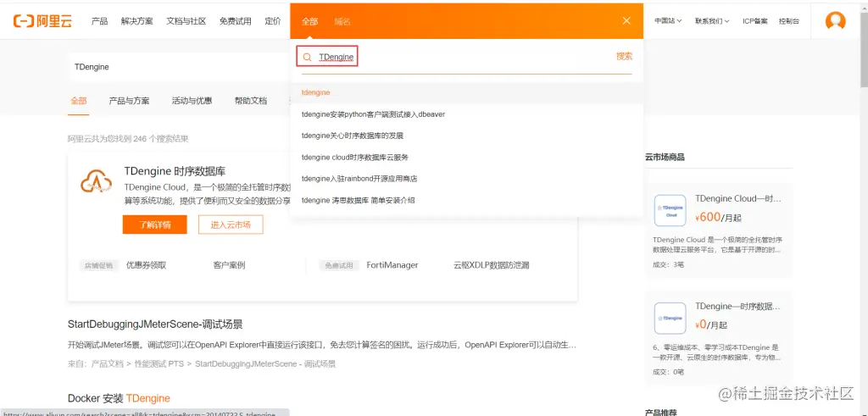868x416 pixels.
Task: Open 'TDengine Cloud—时...' product title
Action: (738, 198)
